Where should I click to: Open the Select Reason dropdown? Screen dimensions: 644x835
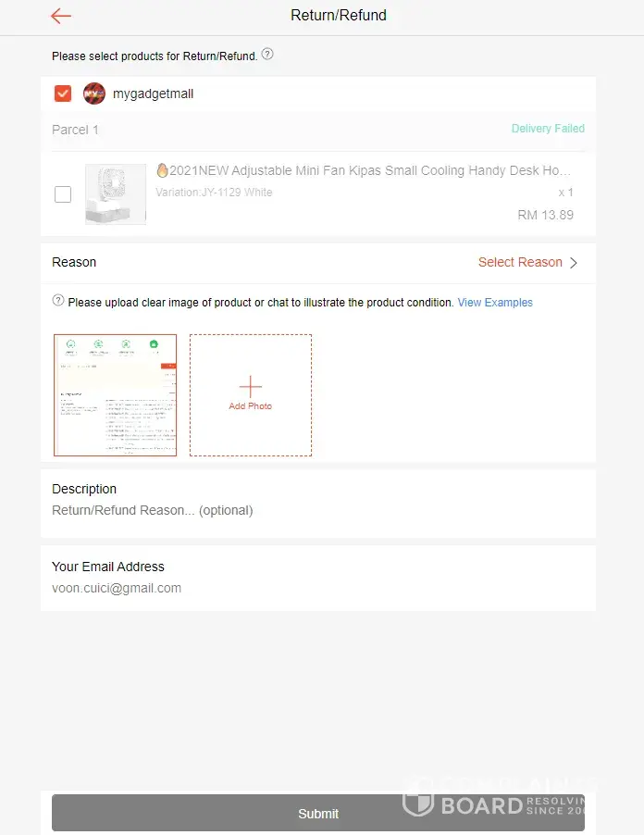pyautogui.click(x=520, y=263)
